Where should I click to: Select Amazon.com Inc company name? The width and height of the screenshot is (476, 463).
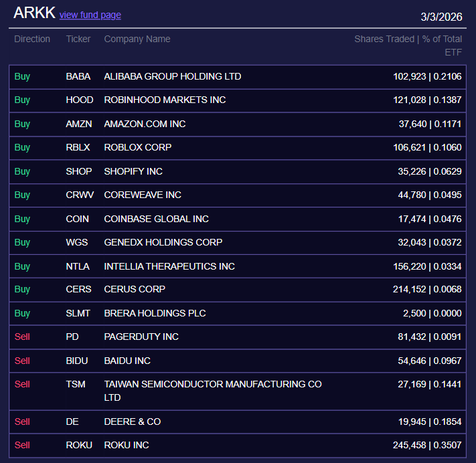(145, 124)
